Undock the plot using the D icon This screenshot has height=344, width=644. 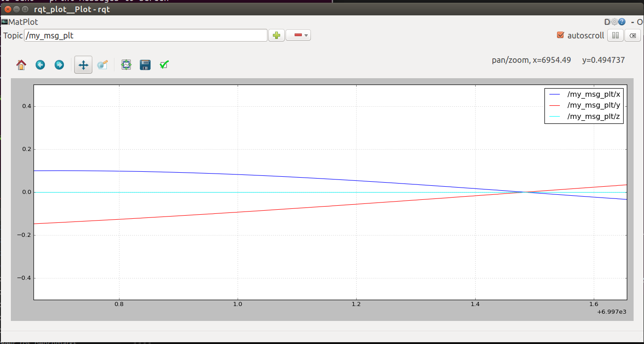pos(606,22)
